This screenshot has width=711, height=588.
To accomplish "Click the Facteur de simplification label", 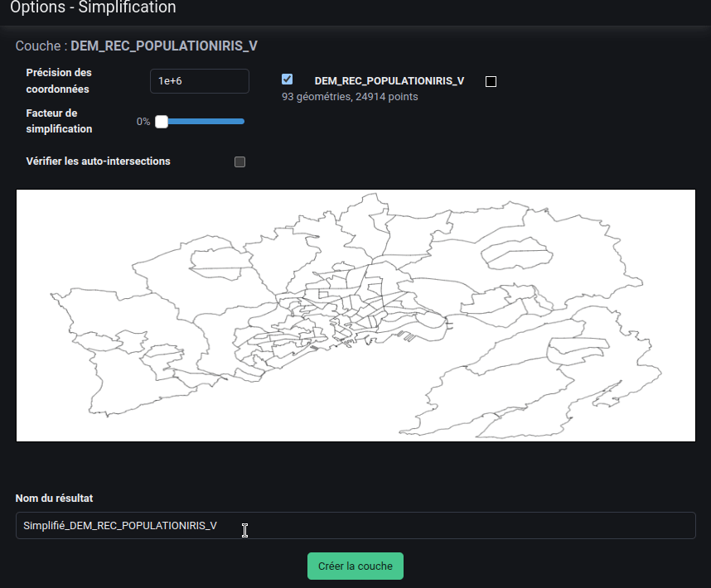I will [x=59, y=121].
